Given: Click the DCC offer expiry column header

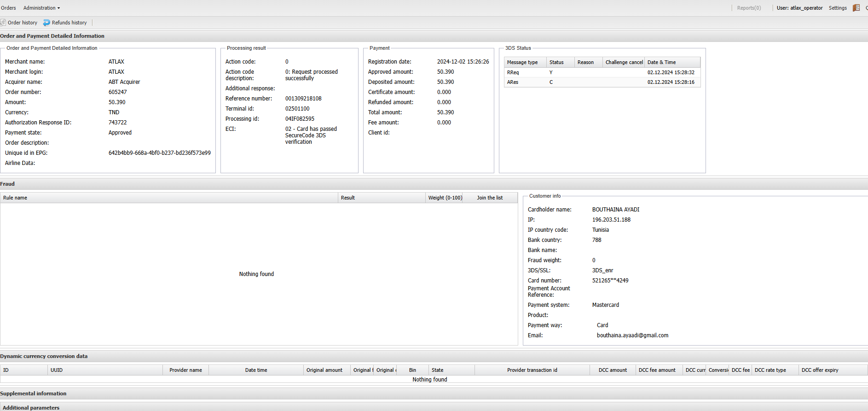Looking at the screenshot, I should tap(820, 370).
